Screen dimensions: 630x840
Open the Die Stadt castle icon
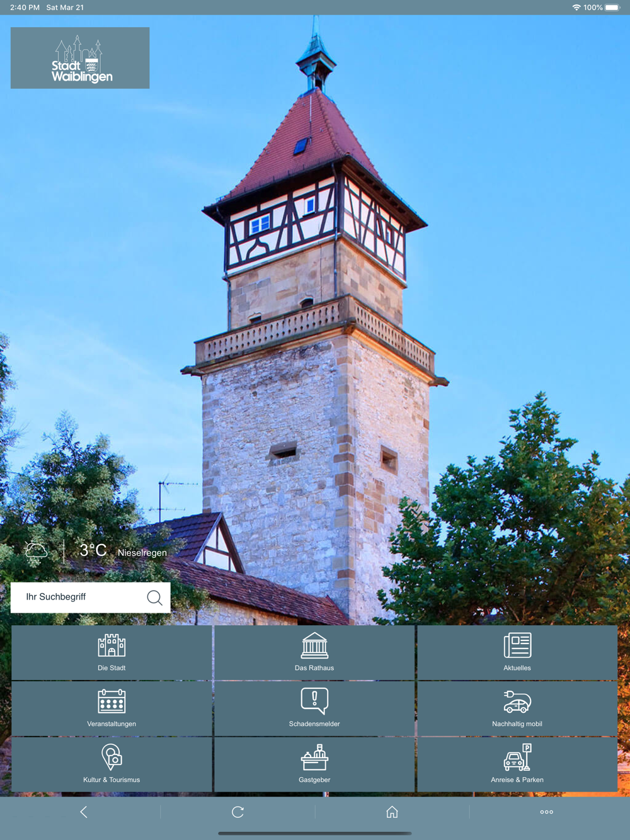[112, 645]
